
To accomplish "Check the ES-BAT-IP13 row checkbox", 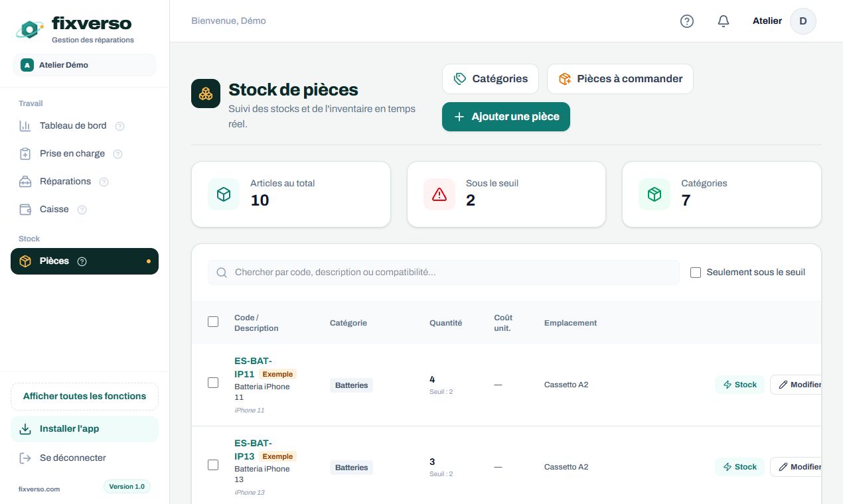I will 213,465.
